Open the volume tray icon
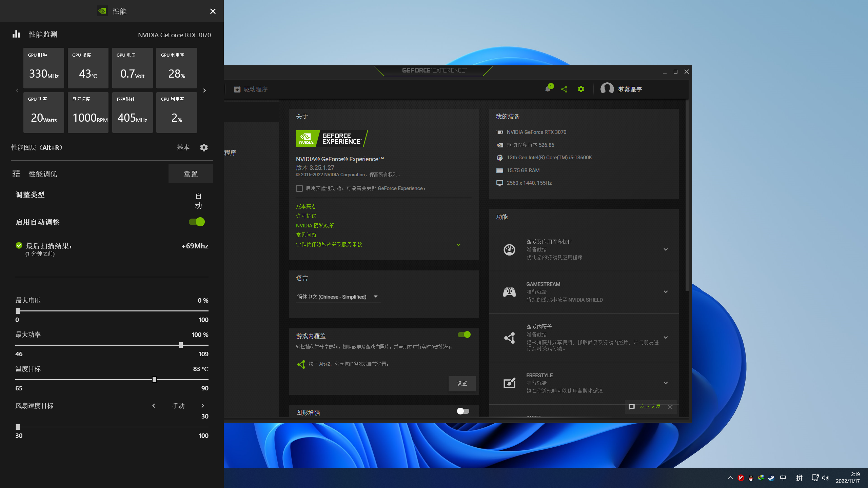The width and height of the screenshot is (868, 488). point(825,478)
